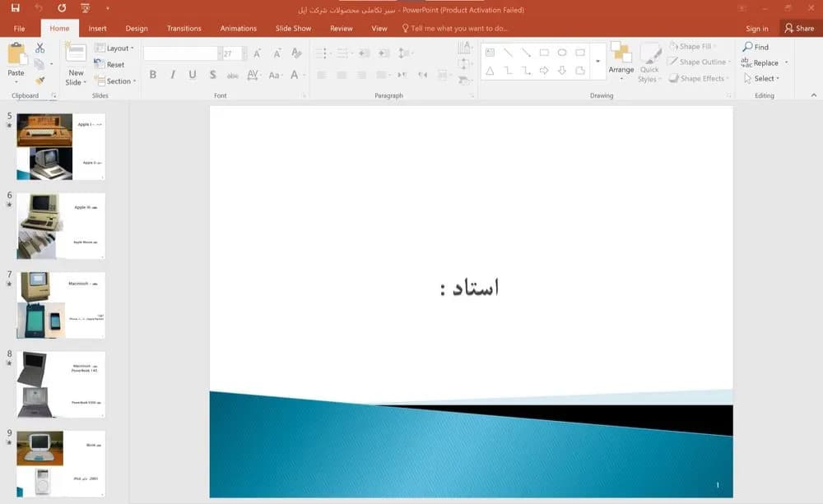
Task: Toggle Center paragraph alignment
Action: tap(342, 75)
